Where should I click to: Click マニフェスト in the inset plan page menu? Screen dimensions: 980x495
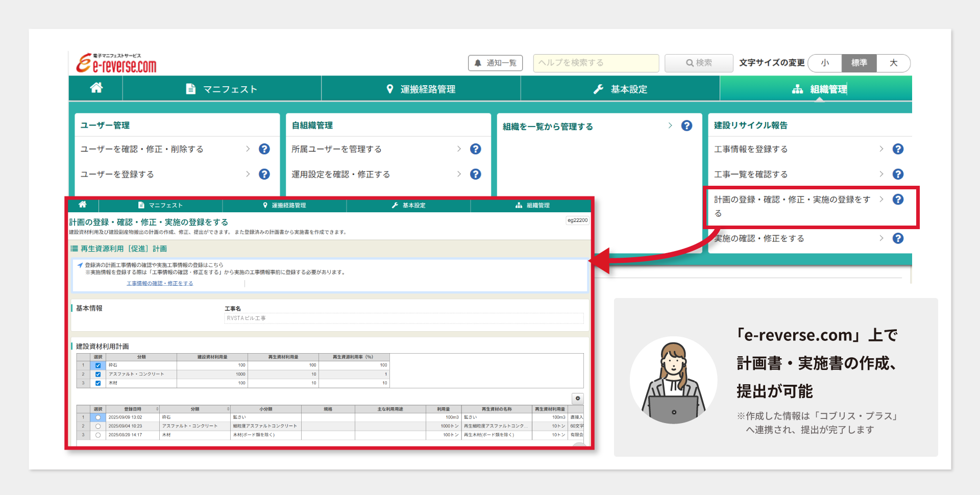[160, 205]
